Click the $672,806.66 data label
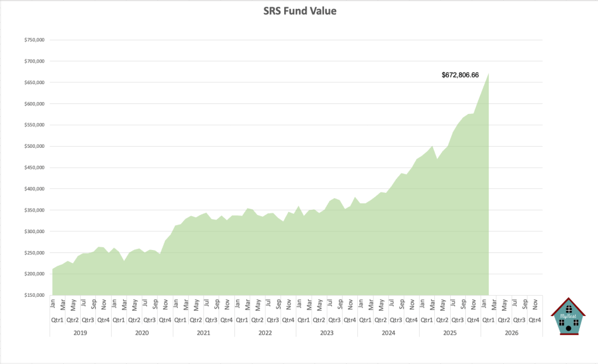Screen dimensions: 598x364 point(460,75)
